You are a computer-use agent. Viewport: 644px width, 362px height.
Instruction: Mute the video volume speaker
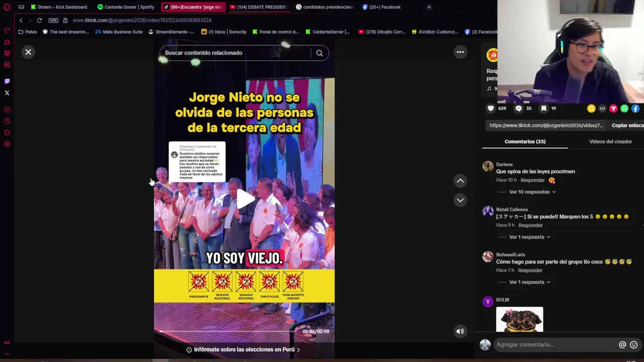(x=460, y=331)
